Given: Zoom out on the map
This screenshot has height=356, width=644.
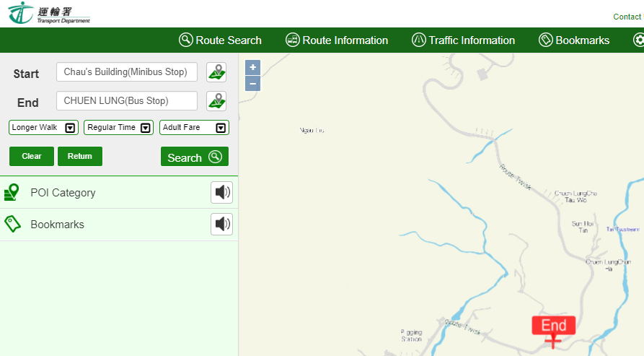Looking at the screenshot, I should 252,84.
